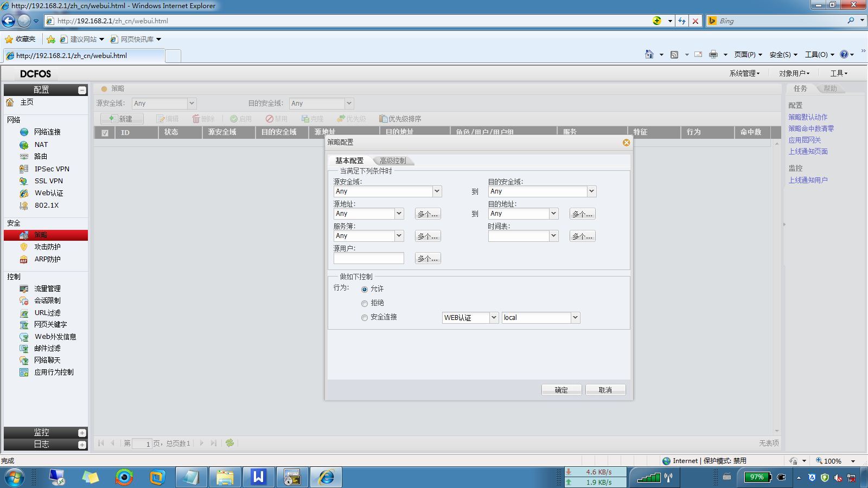Click the IE back navigation arrow
This screenshot has height=488, width=868.
9,21
